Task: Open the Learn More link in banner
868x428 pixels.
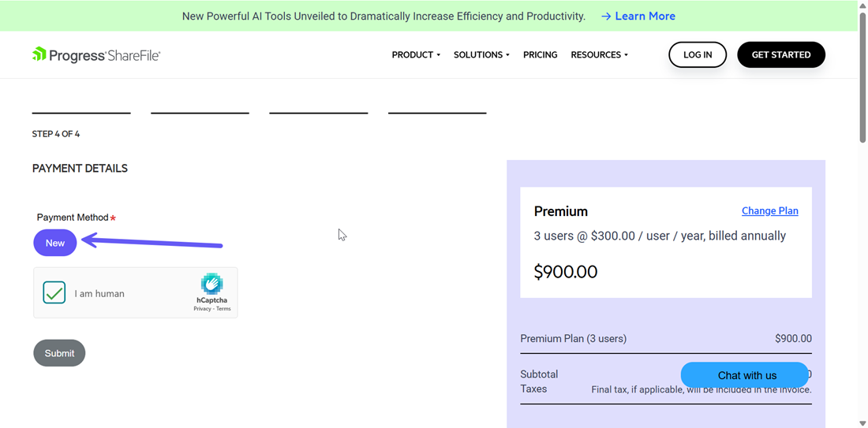Action: click(x=645, y=17)
